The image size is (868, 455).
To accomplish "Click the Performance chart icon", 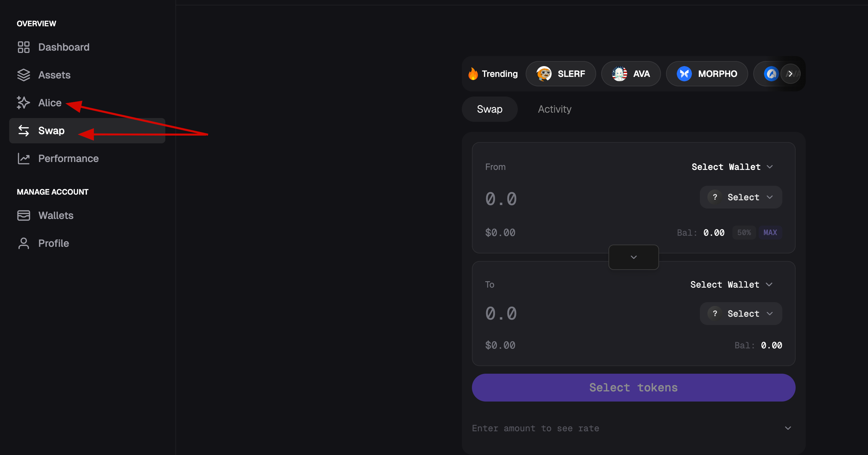I will click(24, 159).
